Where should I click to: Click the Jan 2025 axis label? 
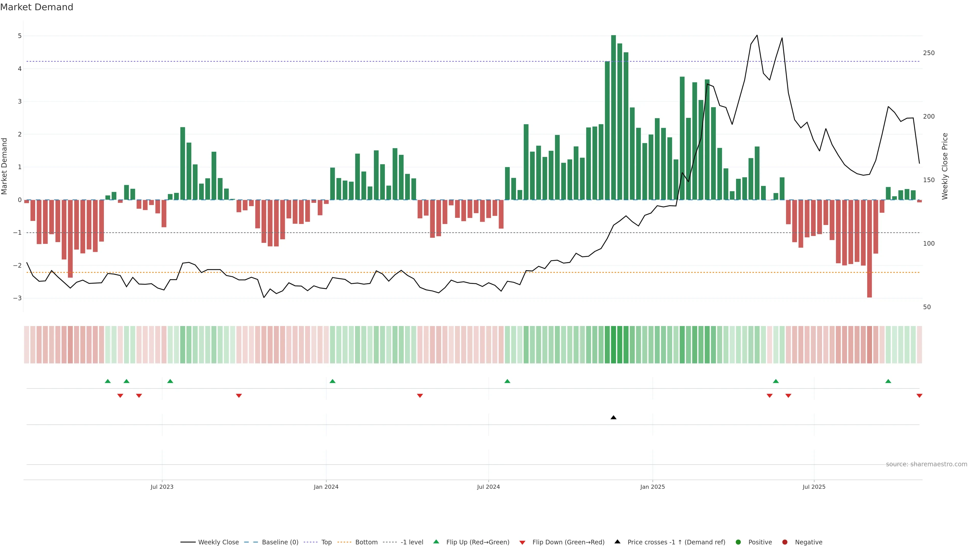[x=653, y=487]
